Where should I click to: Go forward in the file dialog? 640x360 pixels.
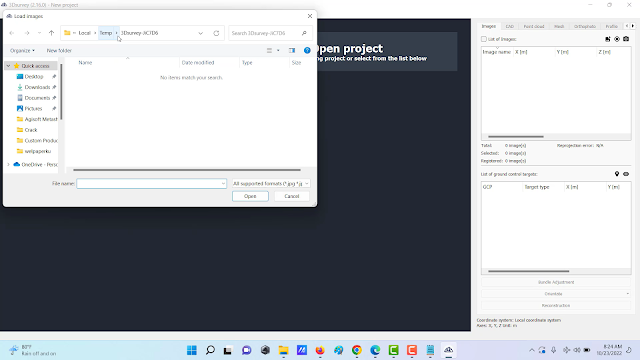[27, 33]
